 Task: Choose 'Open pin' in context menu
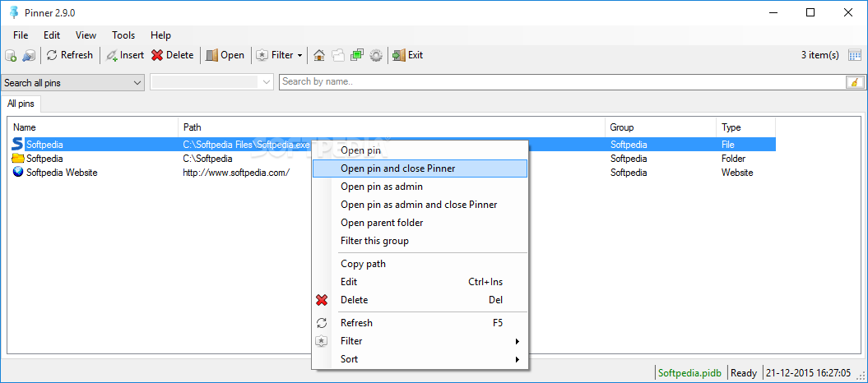click(x=420, y=150)
